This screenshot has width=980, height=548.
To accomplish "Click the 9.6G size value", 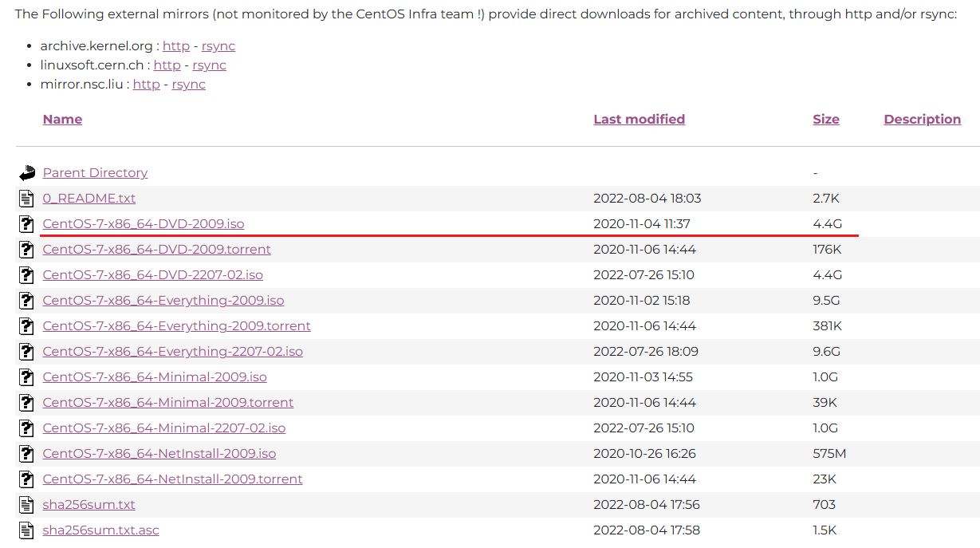I will (827, 351).
